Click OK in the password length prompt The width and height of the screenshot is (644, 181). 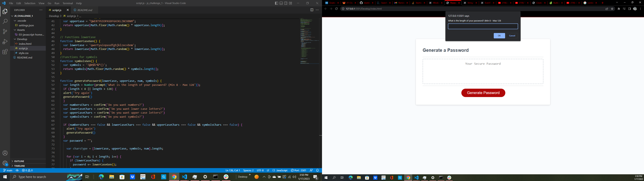coord(499,36)
